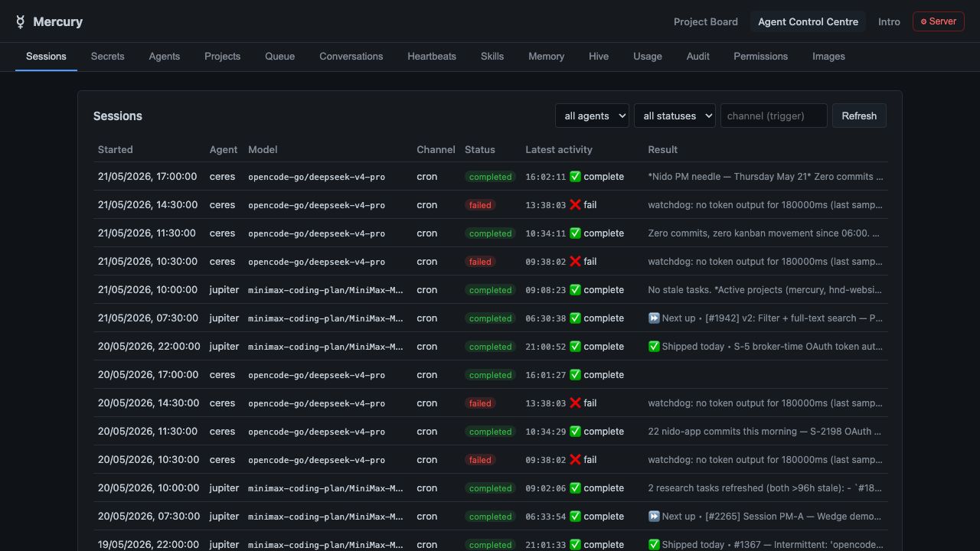Click green check icon in 21/05 11:30:00 row
980x551 pixels.
coord(575,233)
